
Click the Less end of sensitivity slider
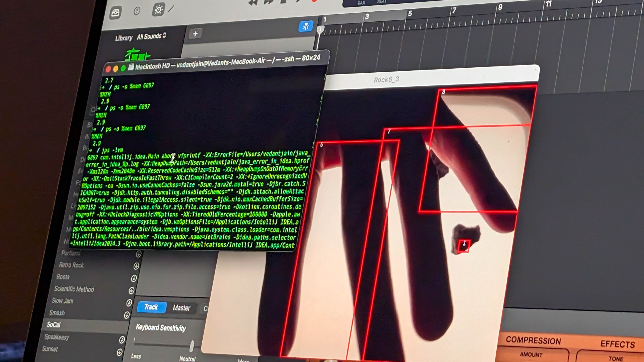tap(136, 356)
